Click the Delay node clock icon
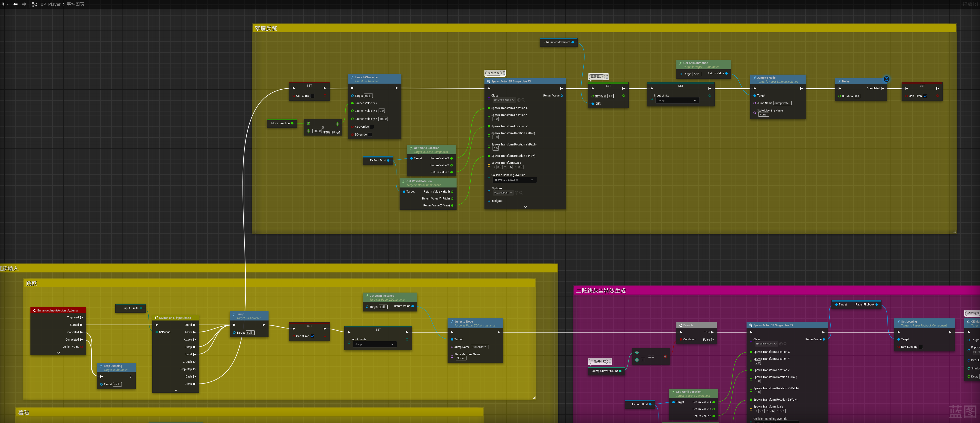980x423 pixels. point(886,79)
